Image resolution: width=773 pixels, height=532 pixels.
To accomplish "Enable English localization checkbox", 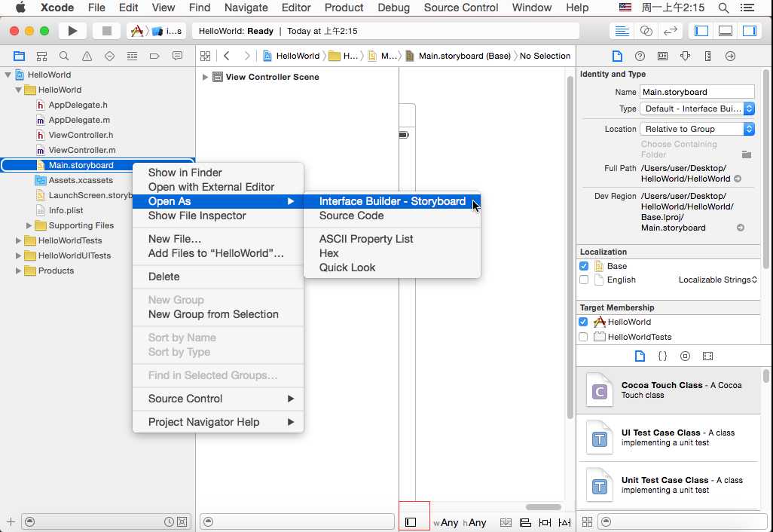I will pos(584,280).
